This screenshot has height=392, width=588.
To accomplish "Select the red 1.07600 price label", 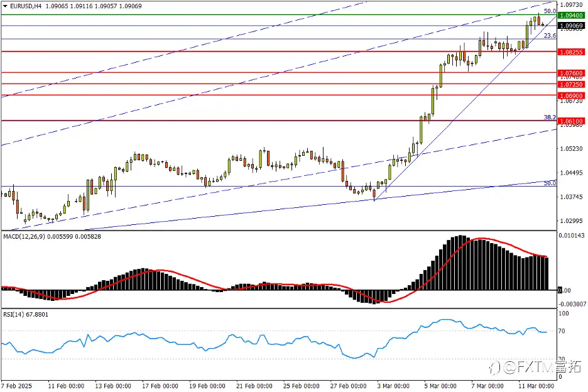I will pyautogui.click(x=571, y=73).
